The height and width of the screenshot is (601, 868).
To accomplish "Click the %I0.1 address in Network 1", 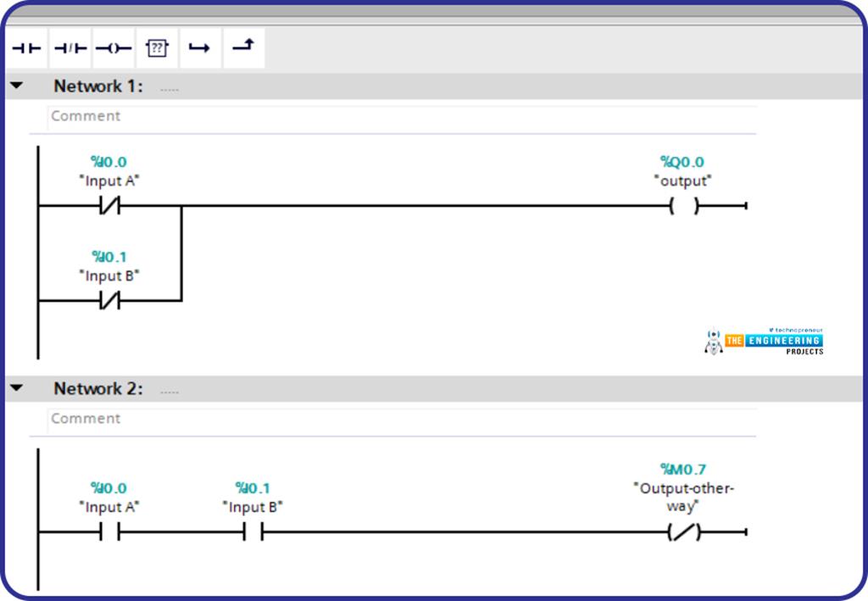I will [109, 257].
